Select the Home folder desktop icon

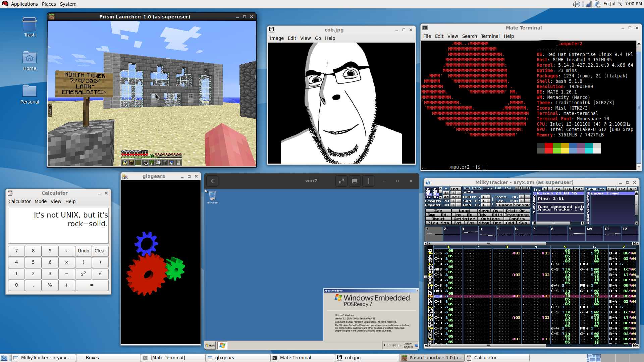point(30,61)
